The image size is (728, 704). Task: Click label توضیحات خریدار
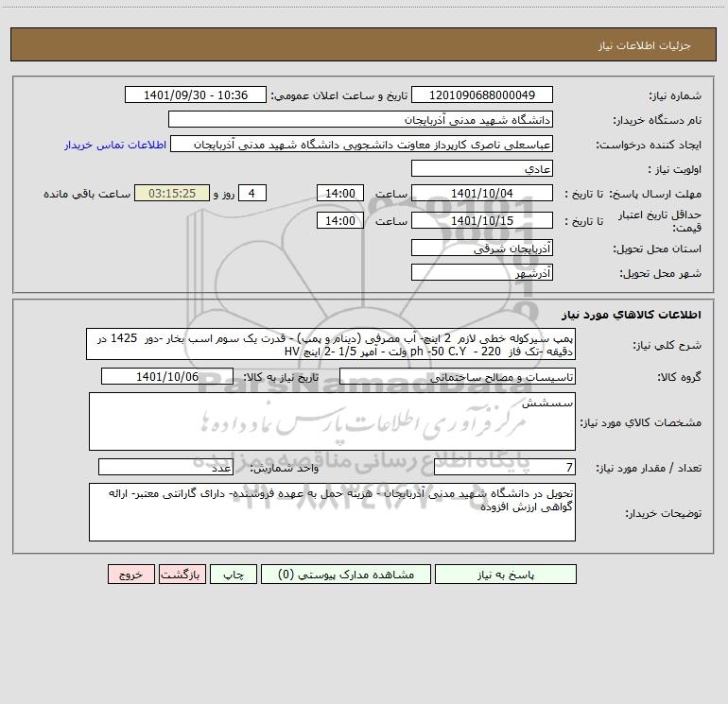pos(664,513)
